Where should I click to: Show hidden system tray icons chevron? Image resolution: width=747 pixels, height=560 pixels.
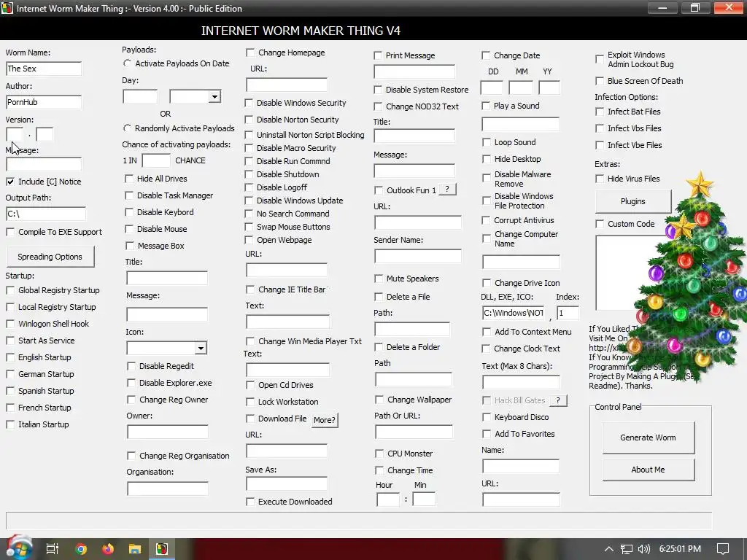tap(609, 549)
